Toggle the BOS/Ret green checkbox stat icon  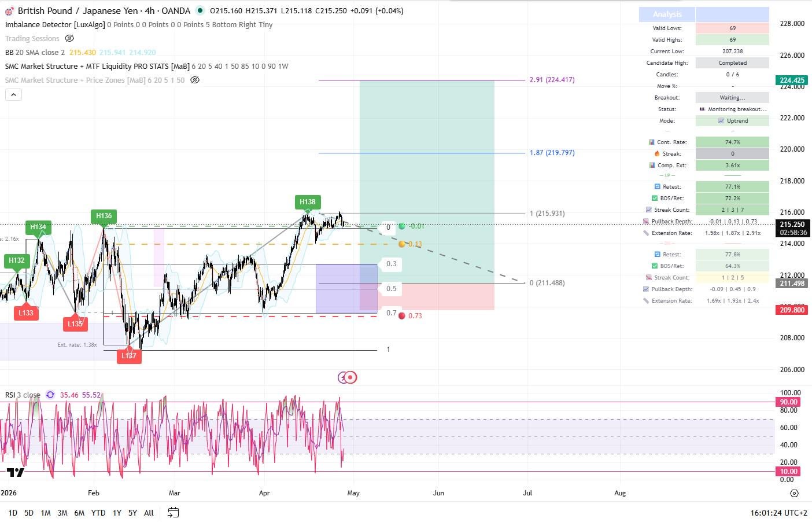(655, 198)
